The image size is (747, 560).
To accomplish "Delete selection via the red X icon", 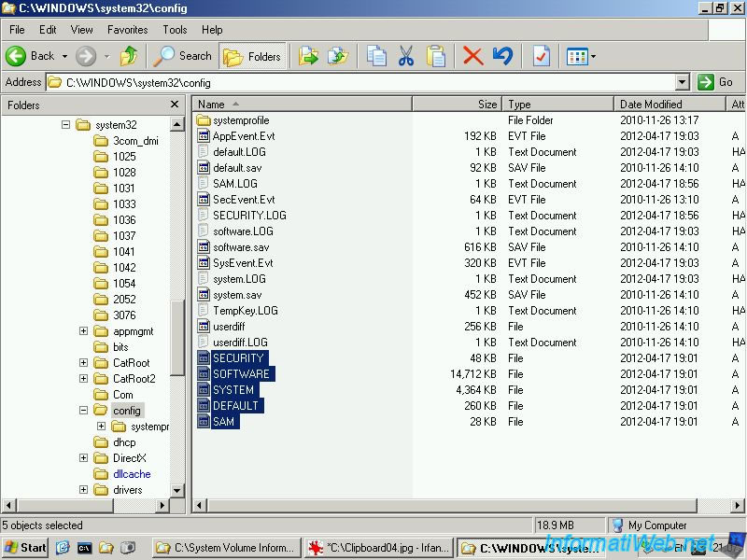I will pyautogui.click(x=471, y=56).
